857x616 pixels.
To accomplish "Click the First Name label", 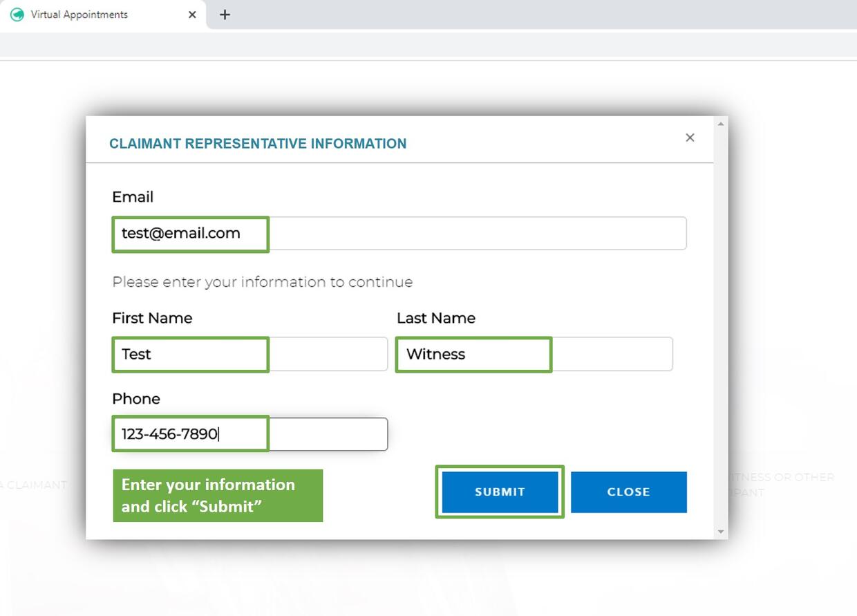I will (152, 318).
